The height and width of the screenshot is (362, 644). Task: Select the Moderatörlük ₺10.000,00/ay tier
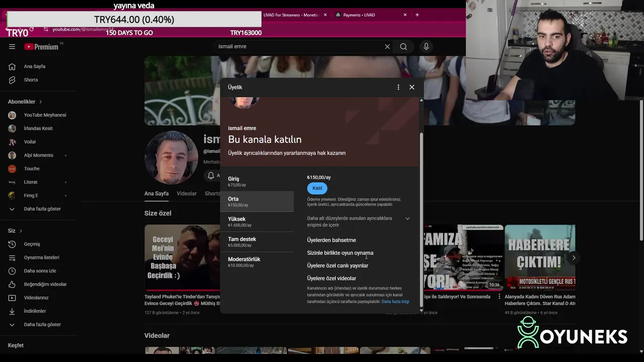pos(257,262)
